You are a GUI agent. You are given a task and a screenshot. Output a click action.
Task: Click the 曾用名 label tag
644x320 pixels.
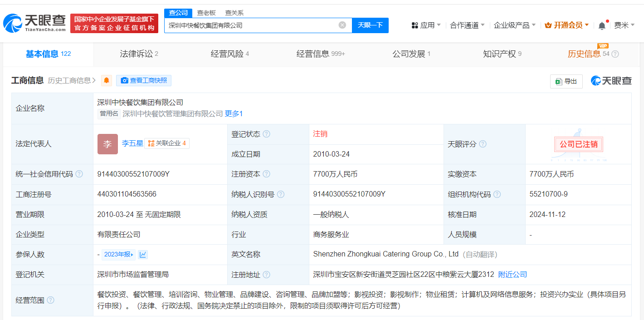109,114
